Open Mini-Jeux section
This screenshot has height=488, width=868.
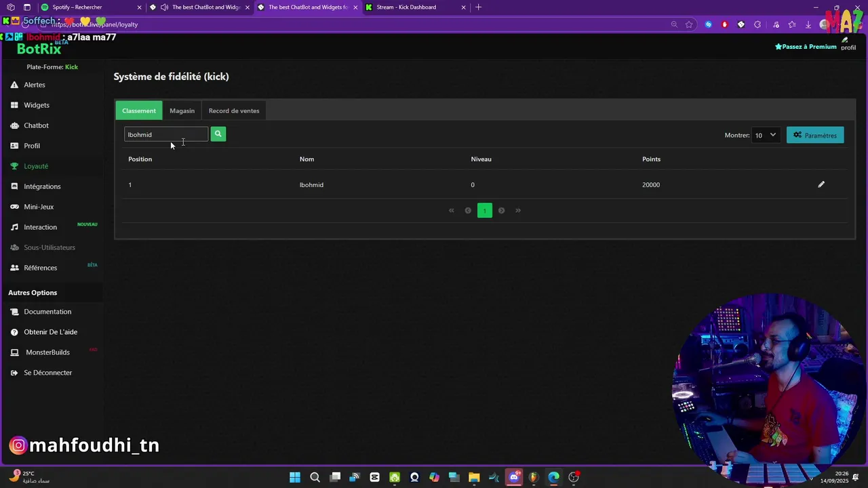(x=38, y=207)
